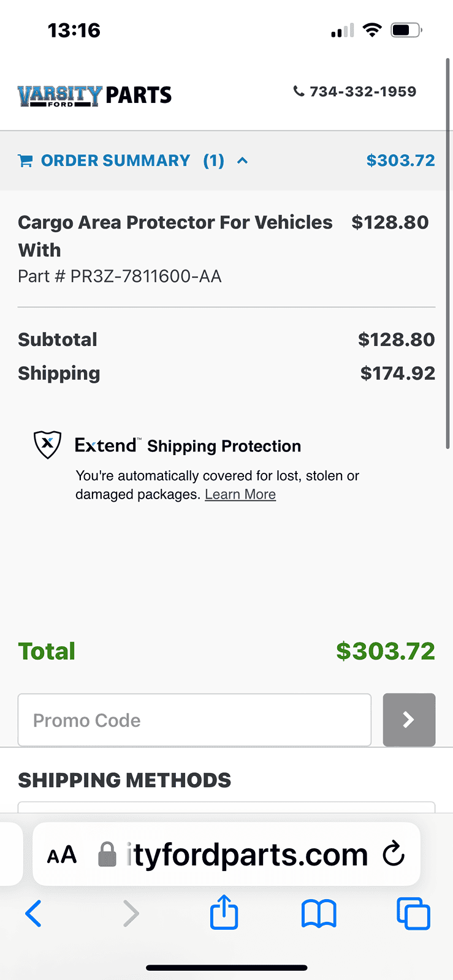This screenshot has width=453, height=980.
Task: Open Safari's AA reader options
Action: (x=62, y=854)
